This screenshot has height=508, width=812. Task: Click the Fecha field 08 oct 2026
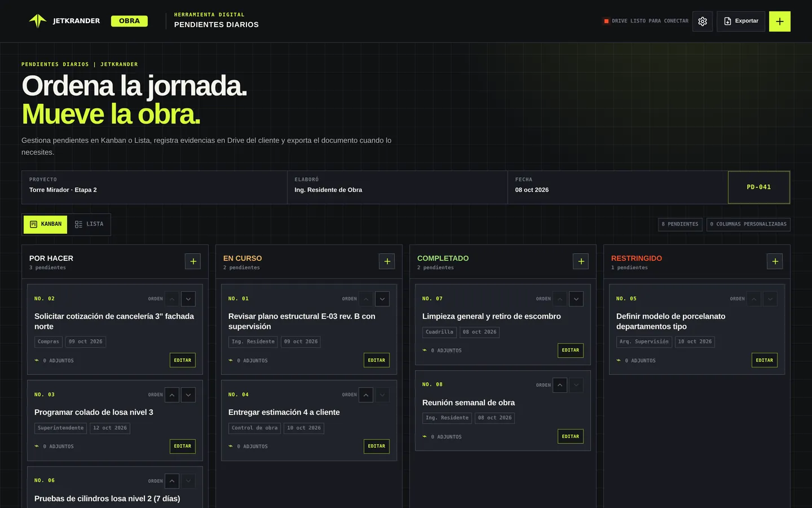(x=617, y=187)
